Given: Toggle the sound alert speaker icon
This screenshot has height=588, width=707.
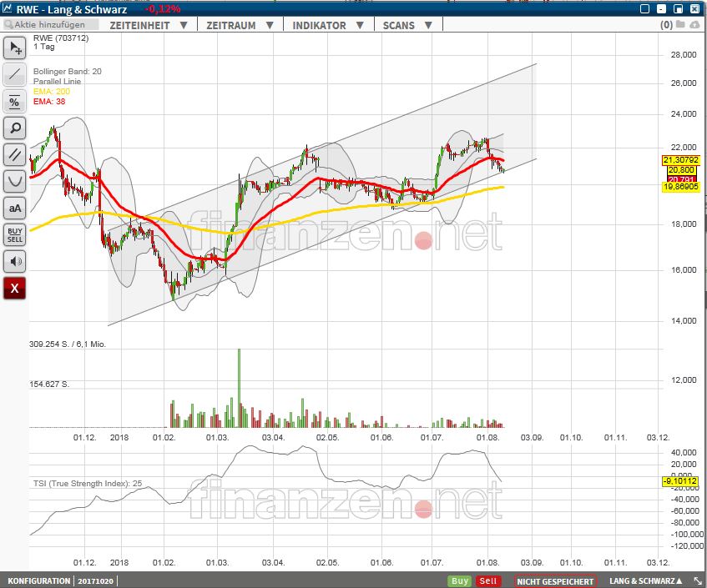Looking at the screenshot, I should (x=14, y=261).
